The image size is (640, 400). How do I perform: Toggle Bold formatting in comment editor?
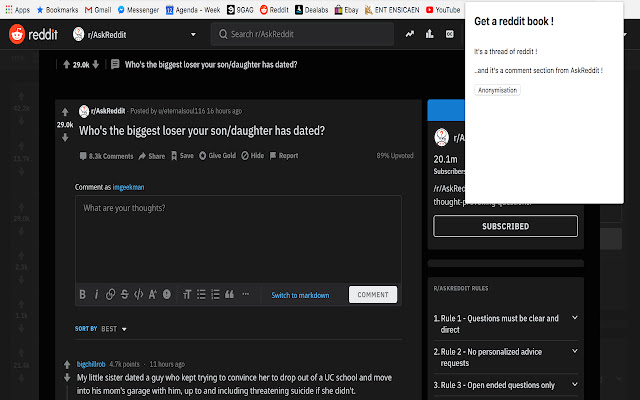pyautogui.click(x=82, y=294)
